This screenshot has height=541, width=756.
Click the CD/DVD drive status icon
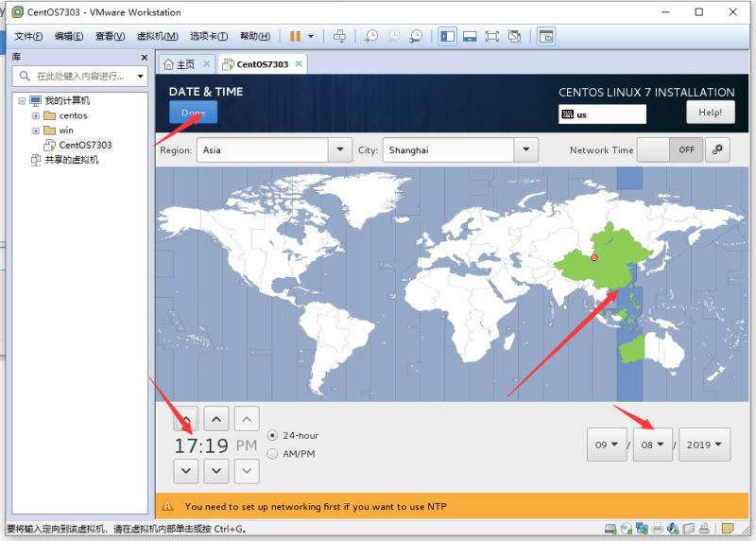point(626,529)
